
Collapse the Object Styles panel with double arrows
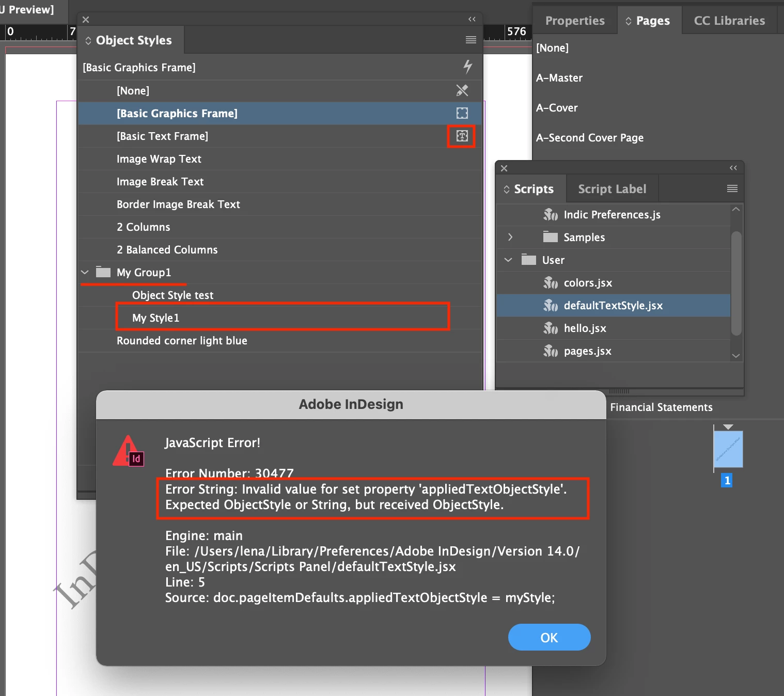(x=472, y=19)
